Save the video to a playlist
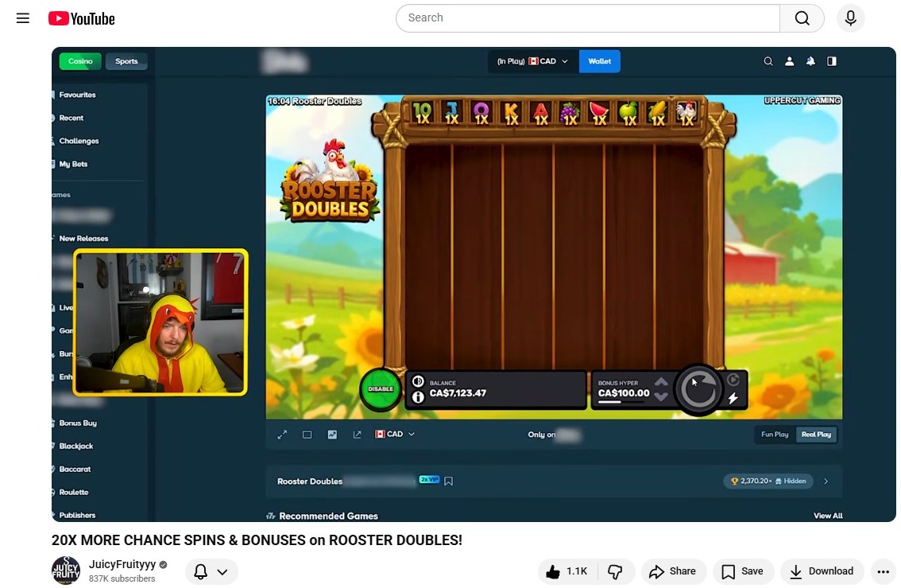The width and height of the screenshot is (901, 588). [x=743, y=571]
